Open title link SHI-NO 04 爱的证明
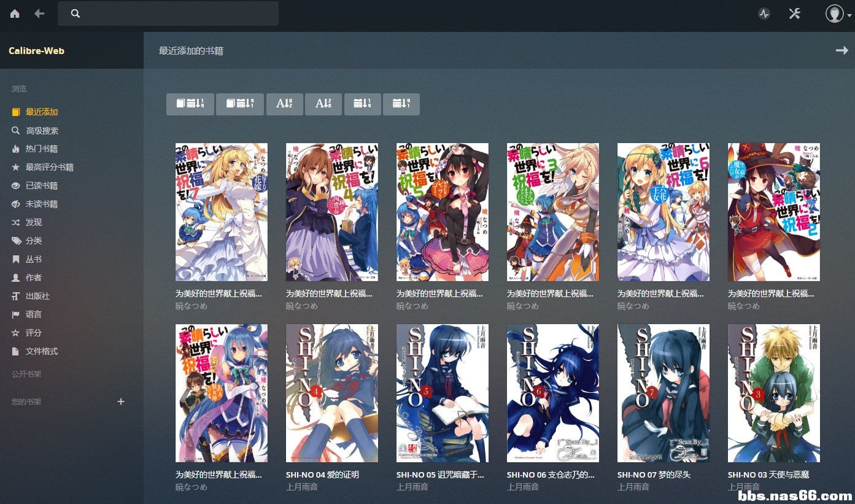 [322, 475]
